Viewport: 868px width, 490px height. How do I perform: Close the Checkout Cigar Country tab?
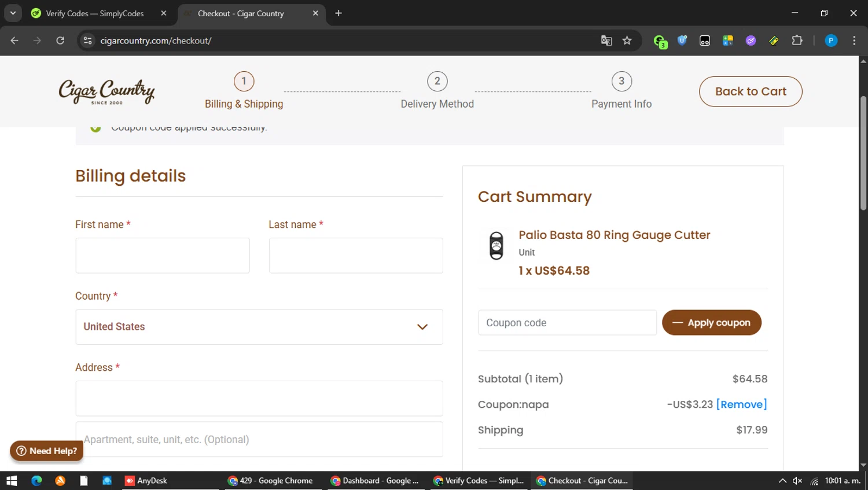(x=315, y=13)
